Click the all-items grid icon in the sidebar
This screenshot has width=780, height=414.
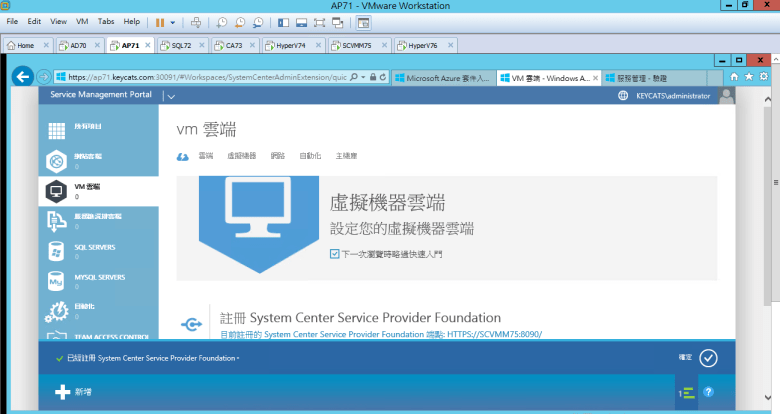pyautogui.click(x=57, y=128)
